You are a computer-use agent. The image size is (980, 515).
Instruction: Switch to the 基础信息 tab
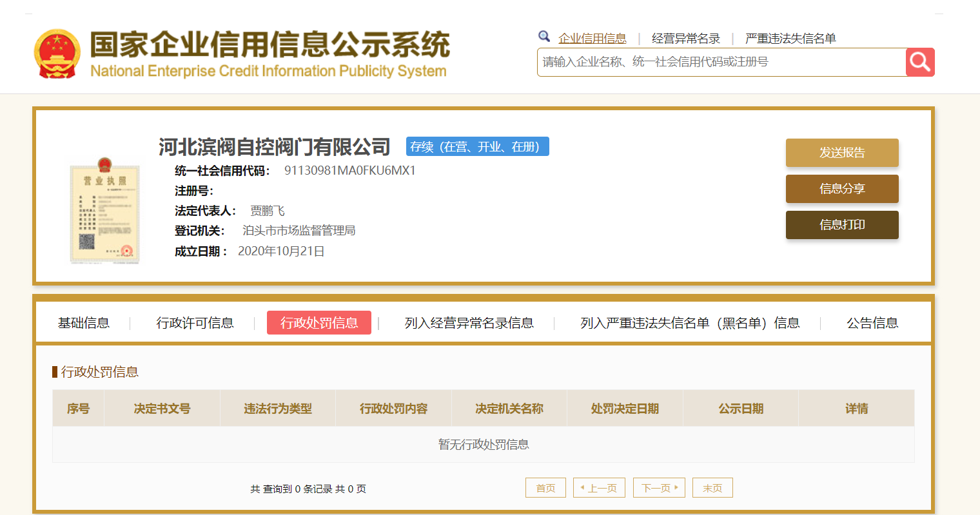84,323
